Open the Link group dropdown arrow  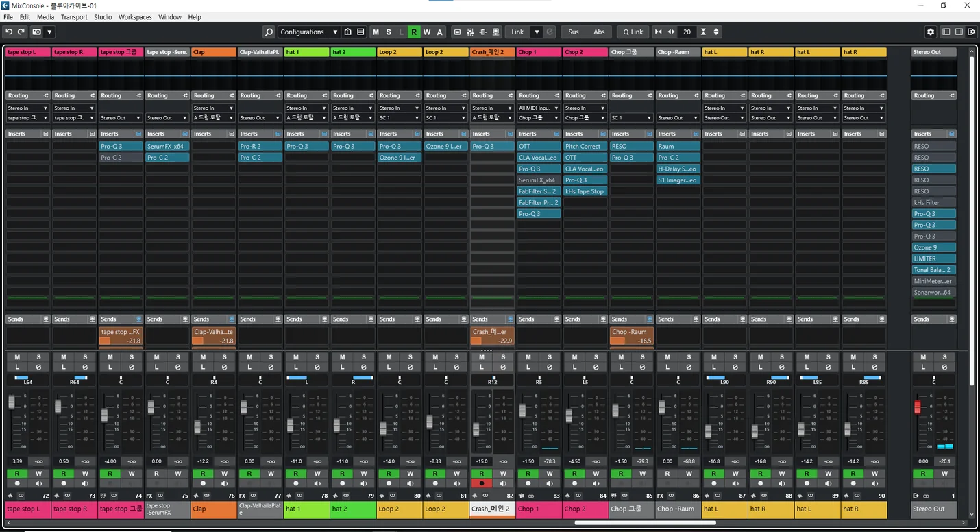[x=537, y=32]
